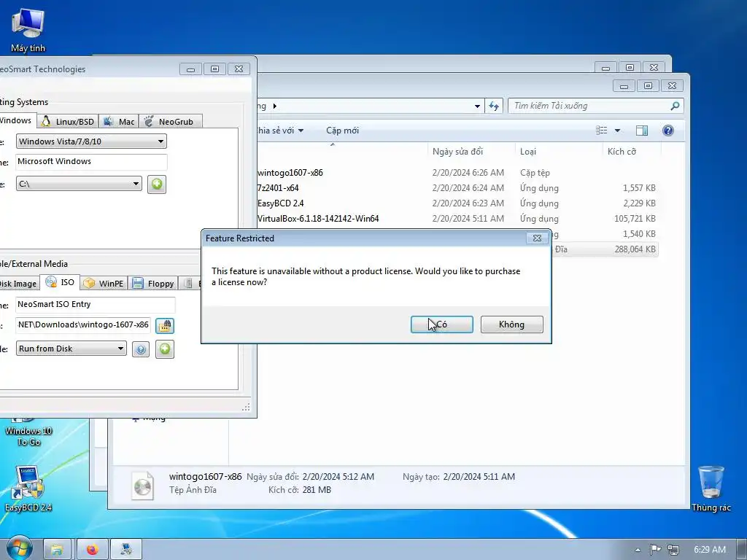The height and width of the screenshot is (560, 747).
Task: Click the 288,064 KB size cell
Action: [635, 249]
